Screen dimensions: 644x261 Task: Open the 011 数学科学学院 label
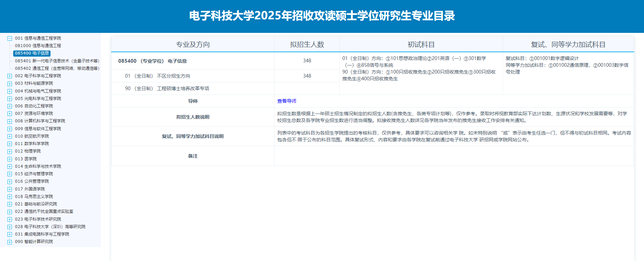point(32,144)
